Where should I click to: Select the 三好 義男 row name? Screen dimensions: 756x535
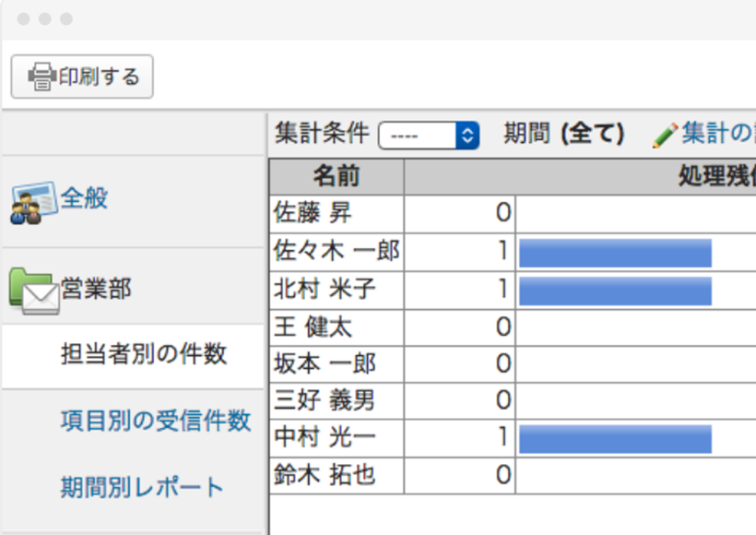point(324,400)
